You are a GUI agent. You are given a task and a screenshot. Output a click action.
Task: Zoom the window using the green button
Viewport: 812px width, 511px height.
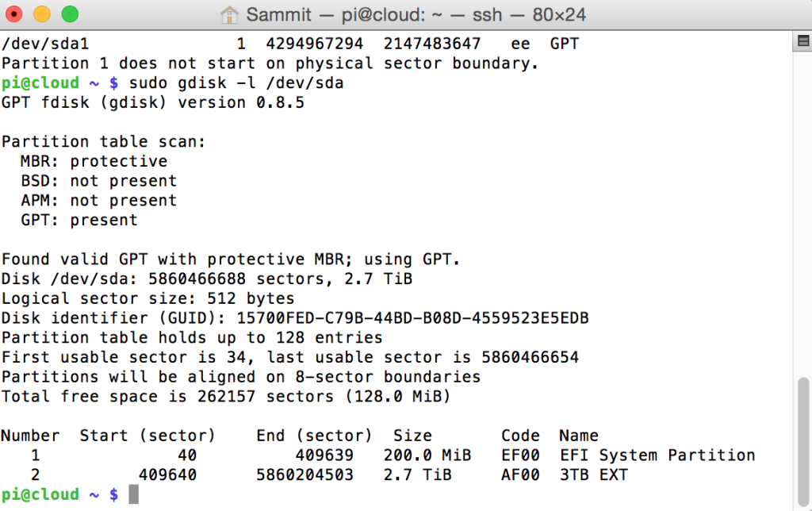click(70, 14)
